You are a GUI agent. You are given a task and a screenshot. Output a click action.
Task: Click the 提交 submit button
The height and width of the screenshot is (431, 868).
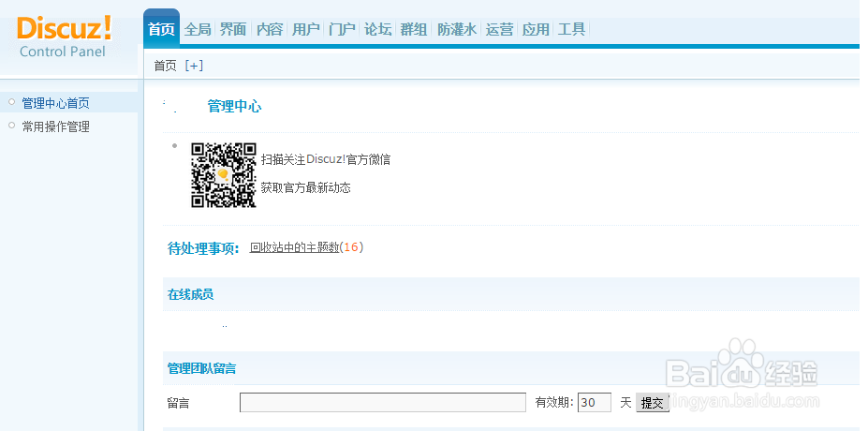click(x=653, y=403)
